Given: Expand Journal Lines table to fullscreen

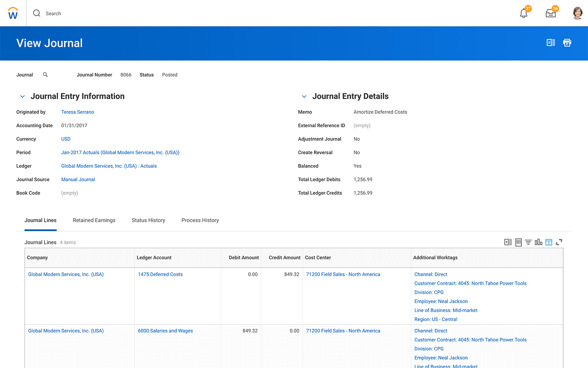Looking at the screenshot, I should pos(559,242).
